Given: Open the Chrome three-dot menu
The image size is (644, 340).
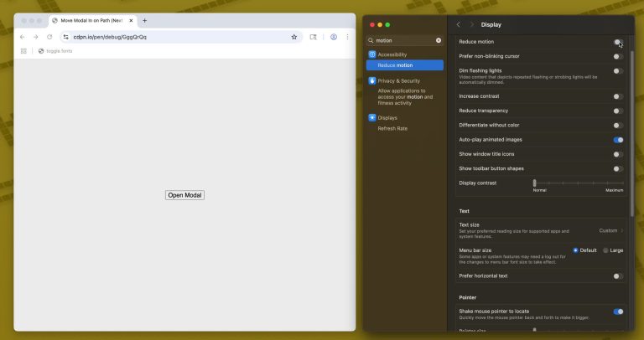Looking at the screenshot, I should click(x=347, y=37).
